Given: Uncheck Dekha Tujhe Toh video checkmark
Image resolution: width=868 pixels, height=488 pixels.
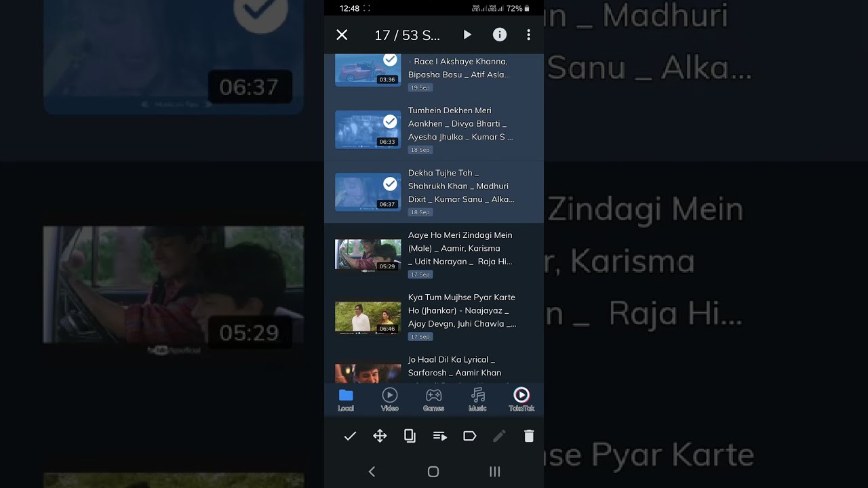Looking at the screenshot, I should pos(390,184).
